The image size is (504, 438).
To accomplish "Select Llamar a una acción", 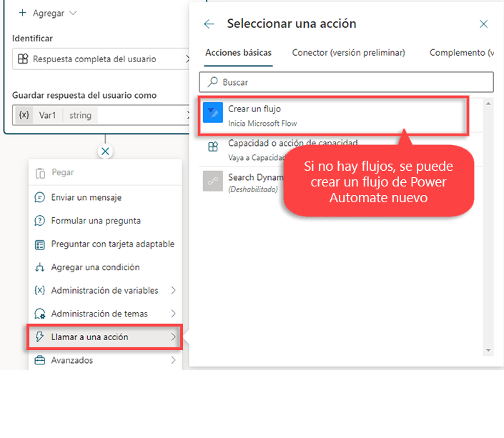I will (105, 337).
